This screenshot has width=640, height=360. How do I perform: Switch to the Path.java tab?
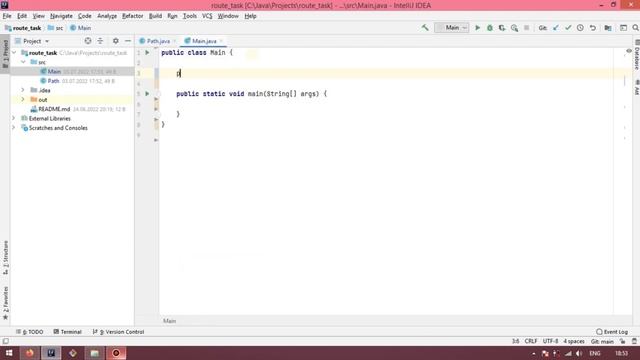coord(158,41)
